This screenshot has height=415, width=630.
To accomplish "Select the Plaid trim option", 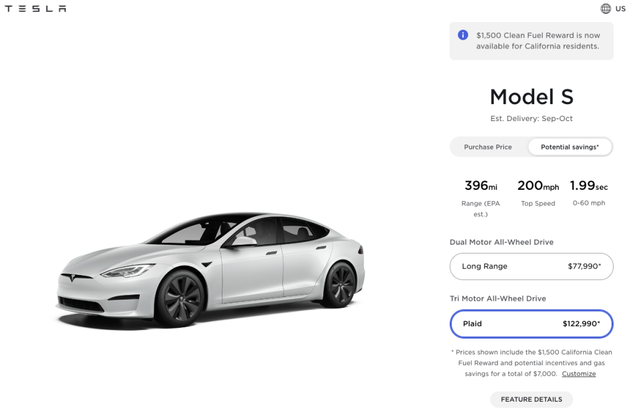I will point(531,324).
